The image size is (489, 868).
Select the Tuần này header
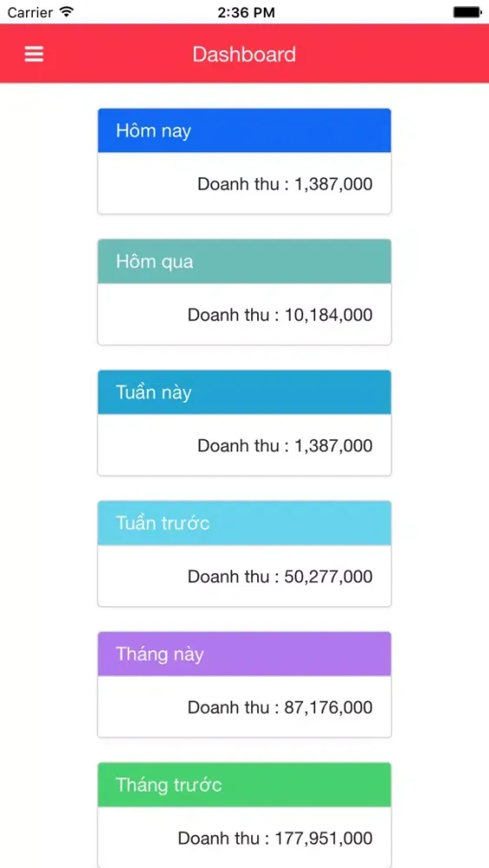click(244, 392)
